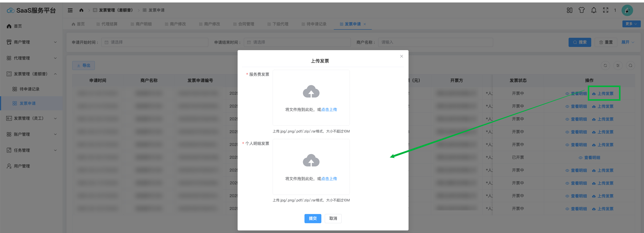Click the cloud upload icon for 服务费发票

(x=311, y=91)
